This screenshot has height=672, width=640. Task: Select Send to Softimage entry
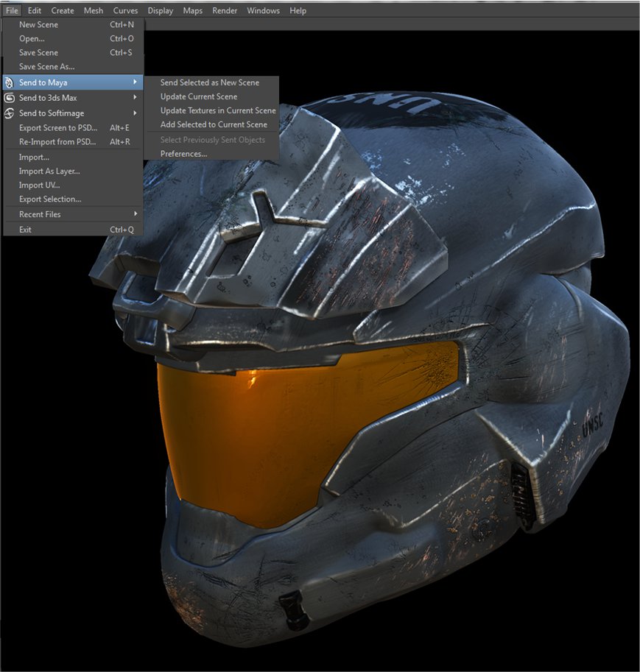[x=74, y=113]
